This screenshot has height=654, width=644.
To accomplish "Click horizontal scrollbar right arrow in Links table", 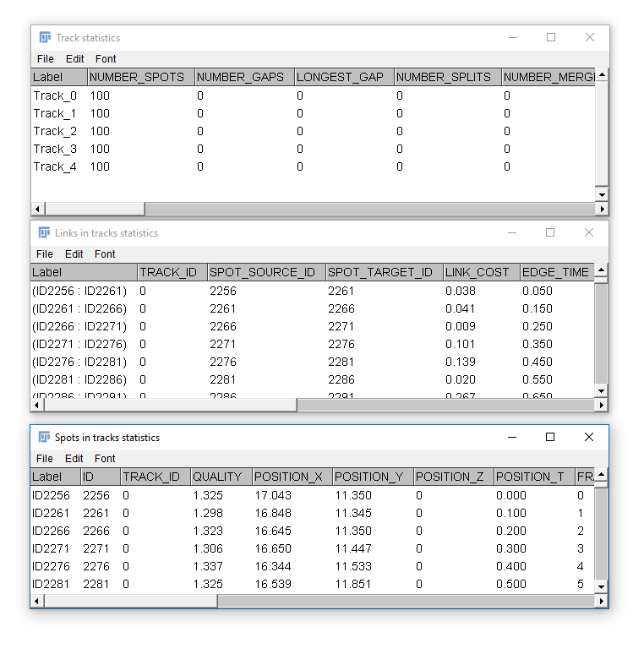I will tap(601, 405).
